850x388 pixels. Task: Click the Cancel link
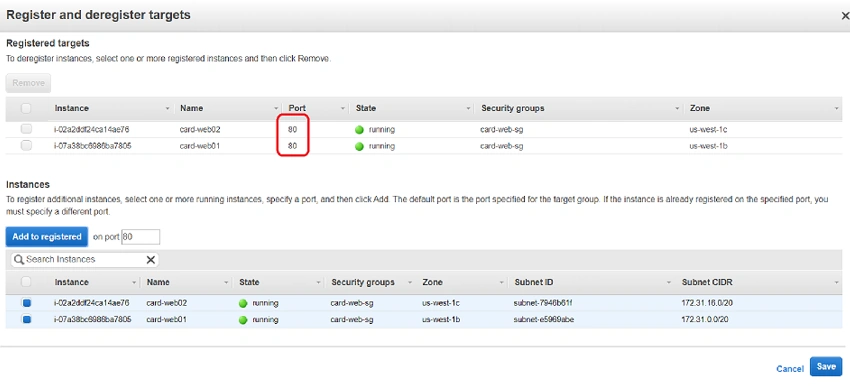point(790,368)
